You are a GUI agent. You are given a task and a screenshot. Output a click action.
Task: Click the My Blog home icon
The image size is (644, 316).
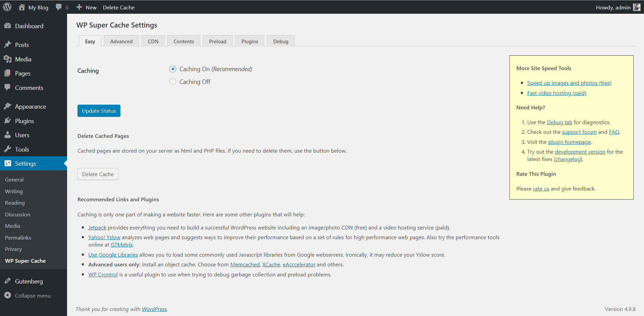(x=22, y=7)
